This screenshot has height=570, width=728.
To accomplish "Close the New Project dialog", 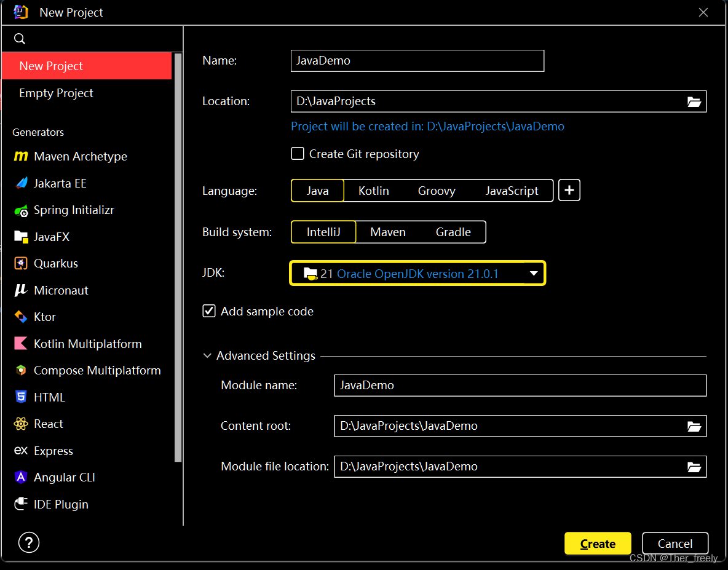I will click(x=703, y=12).
